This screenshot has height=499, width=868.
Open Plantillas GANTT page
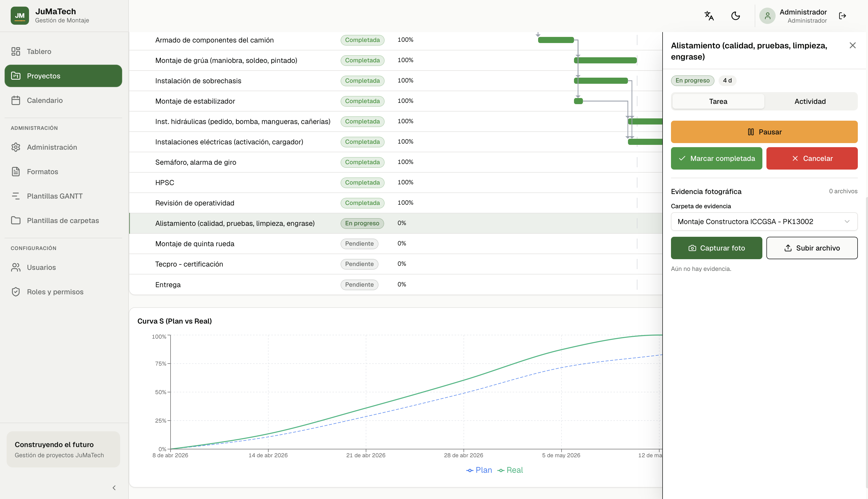click(63, 196)
